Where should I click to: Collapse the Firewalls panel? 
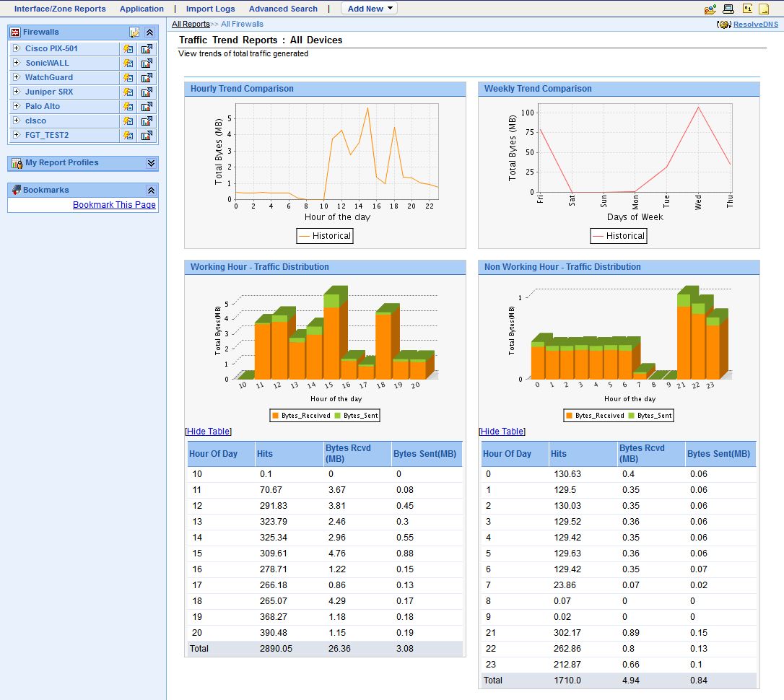(150, 32)
